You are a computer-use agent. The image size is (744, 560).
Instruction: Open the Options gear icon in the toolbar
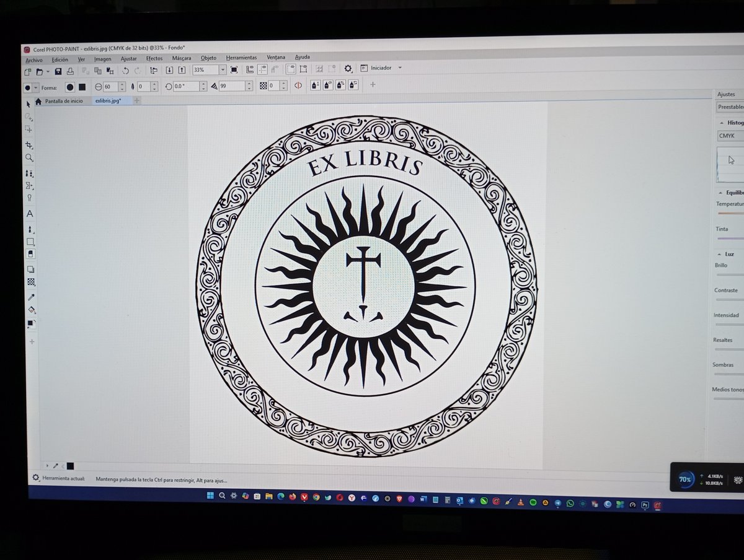(x=348, y=69)
